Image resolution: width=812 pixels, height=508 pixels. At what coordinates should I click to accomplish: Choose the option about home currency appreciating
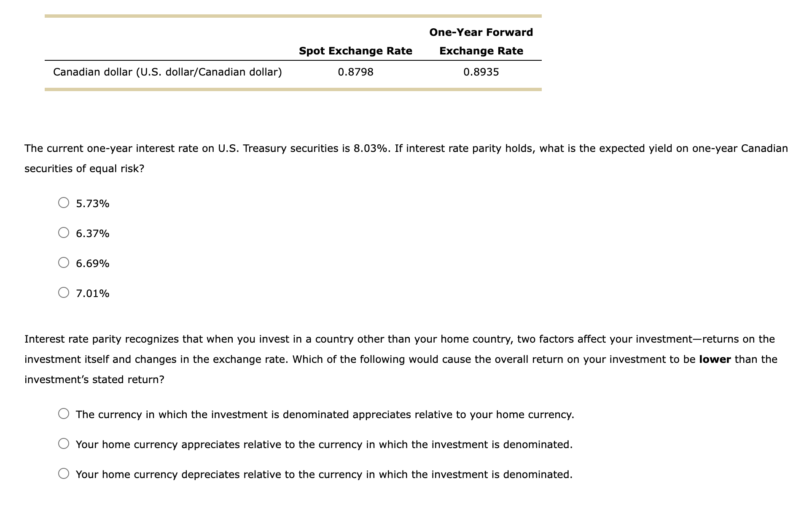[64, 444]
